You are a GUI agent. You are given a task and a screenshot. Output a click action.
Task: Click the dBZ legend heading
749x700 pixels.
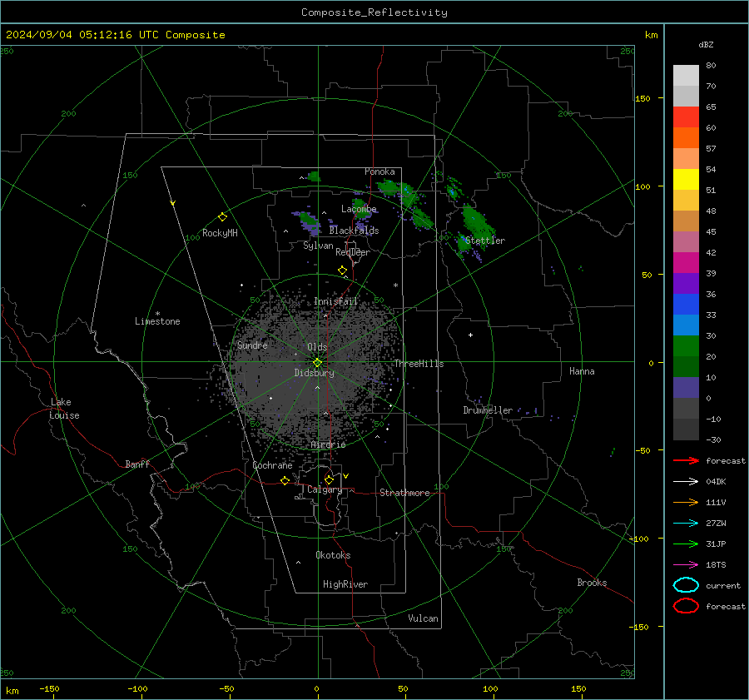(x=706, y=44)
